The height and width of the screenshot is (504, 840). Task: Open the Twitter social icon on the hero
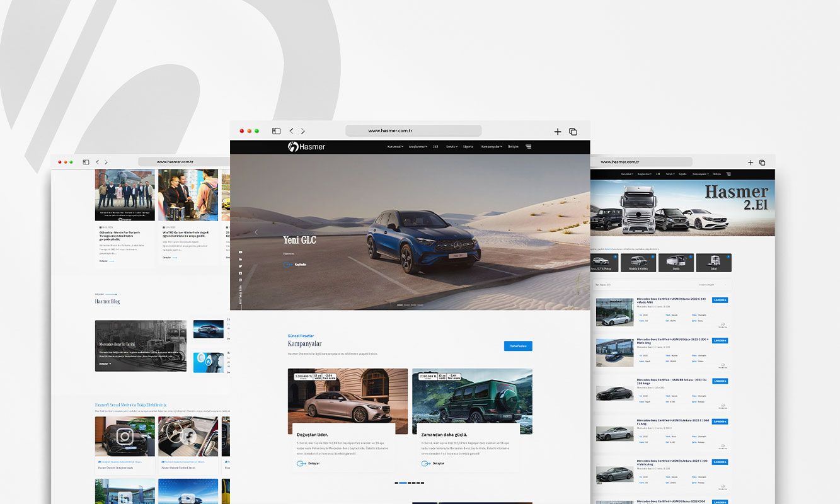[240, 266]
